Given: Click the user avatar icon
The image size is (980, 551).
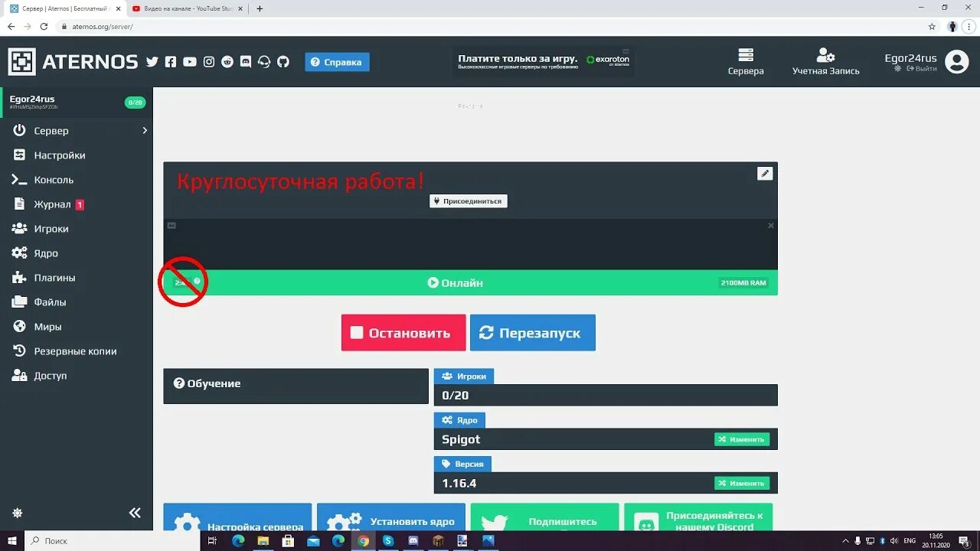Looking at the screenshot, I should click(x=957, y=62).
